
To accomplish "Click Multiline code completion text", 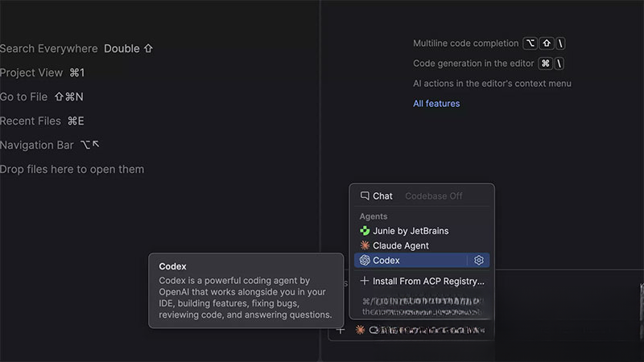I will 466,43.
